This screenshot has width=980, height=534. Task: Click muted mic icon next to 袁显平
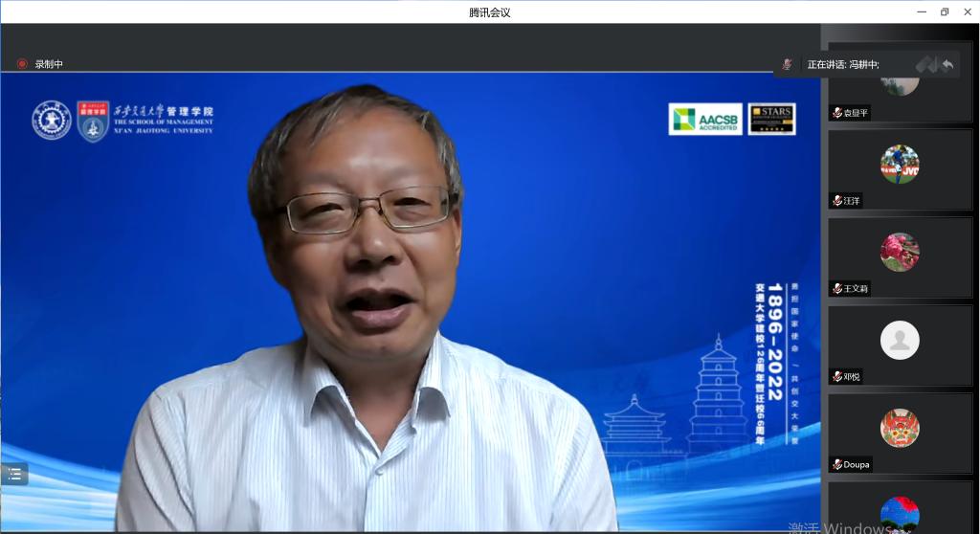tap(837, 113)
